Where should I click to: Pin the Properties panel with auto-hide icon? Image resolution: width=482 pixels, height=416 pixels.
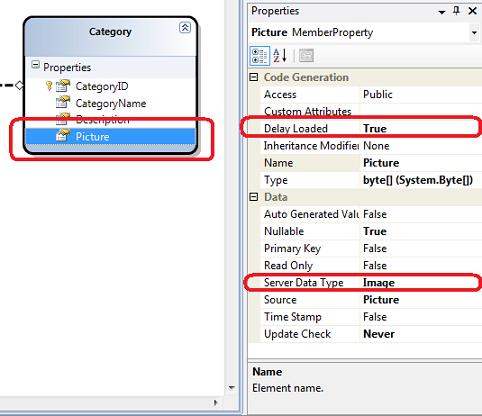pyautogui.click(x=456, y=11)
